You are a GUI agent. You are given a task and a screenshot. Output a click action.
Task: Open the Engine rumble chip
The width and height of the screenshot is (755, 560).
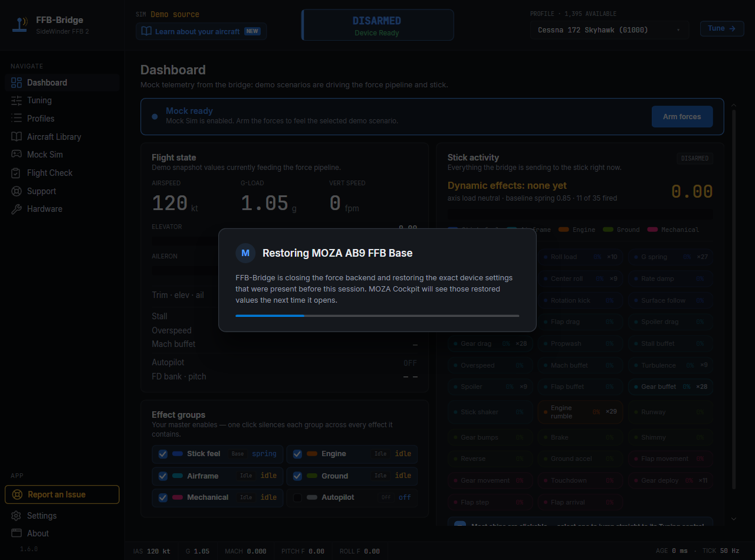tap(580, 412)
